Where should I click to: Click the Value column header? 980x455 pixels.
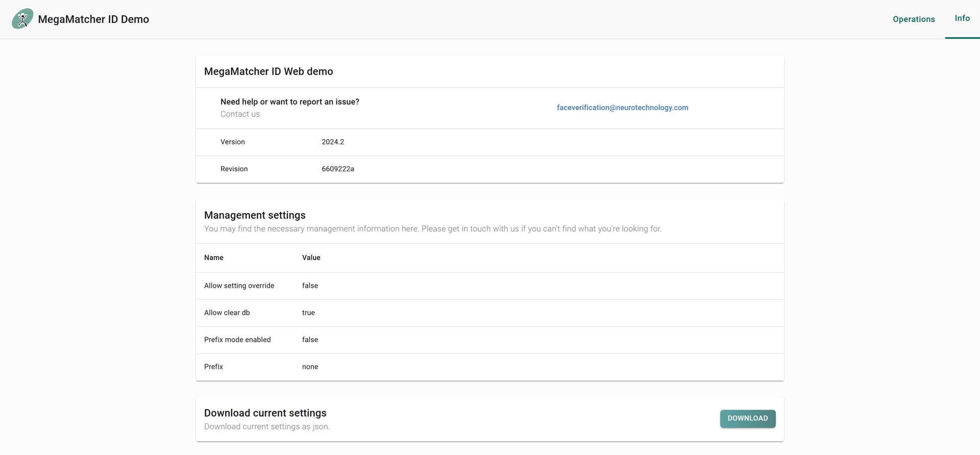click(311, 258)
